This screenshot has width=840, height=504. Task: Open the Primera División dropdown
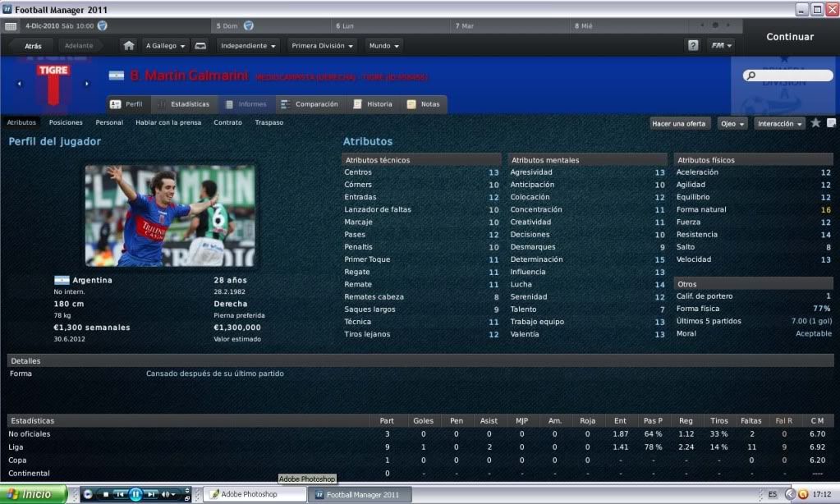tap(322, 46)
